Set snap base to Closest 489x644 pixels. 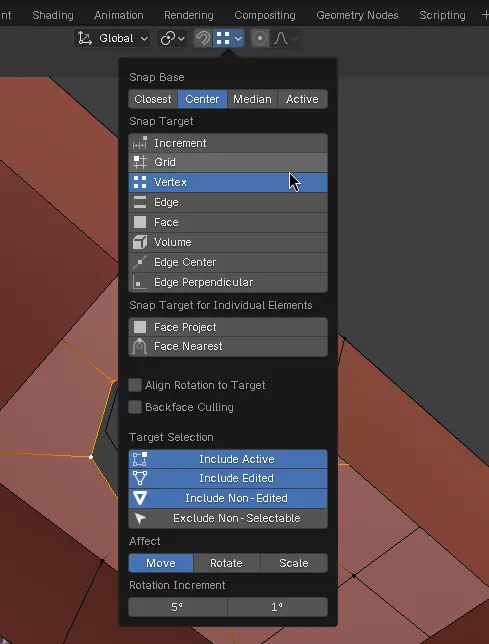coord(153,99)
